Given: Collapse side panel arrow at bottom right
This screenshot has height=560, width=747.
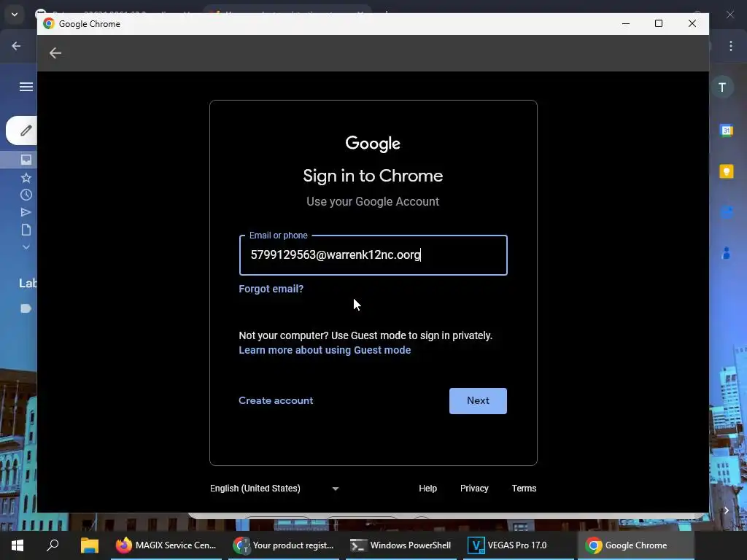Looking at the screenshot, I should click(x=726, y=510).
